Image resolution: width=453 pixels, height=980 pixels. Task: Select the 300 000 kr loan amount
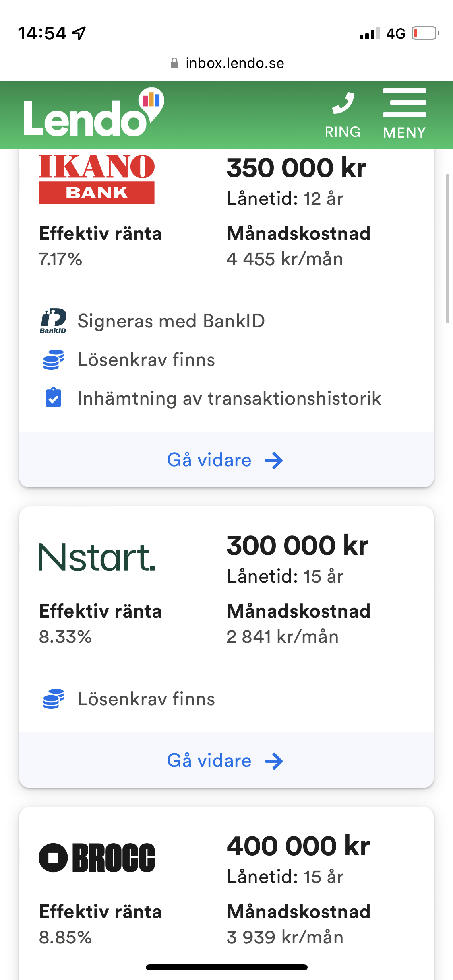pyautogui.click(x=297, y=546)
